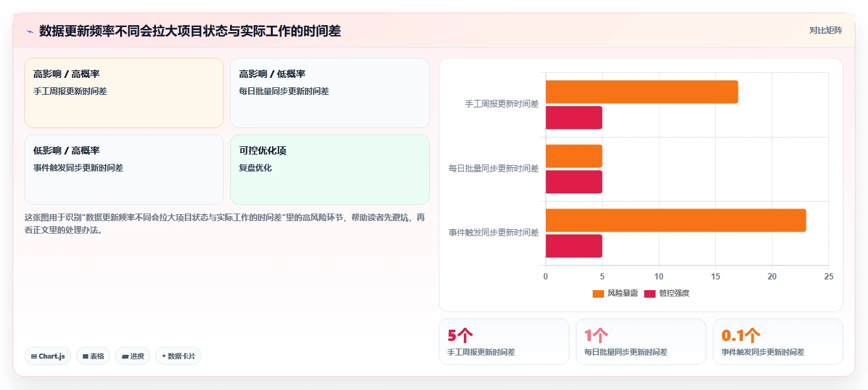The width and height of the screenshot is (868, 390).
Task: Click the 表格 tag
Action: [93, 356]
